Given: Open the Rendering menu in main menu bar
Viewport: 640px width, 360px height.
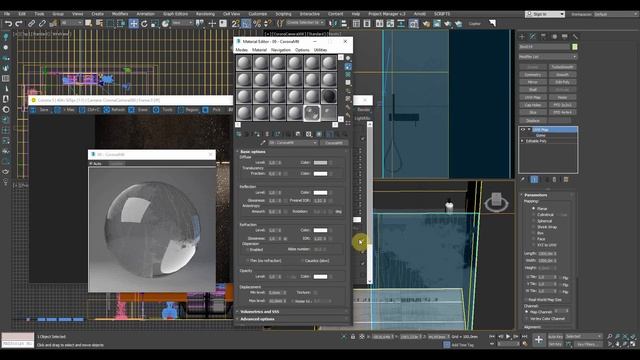Looking at the screenshot, I should point(205,14).
